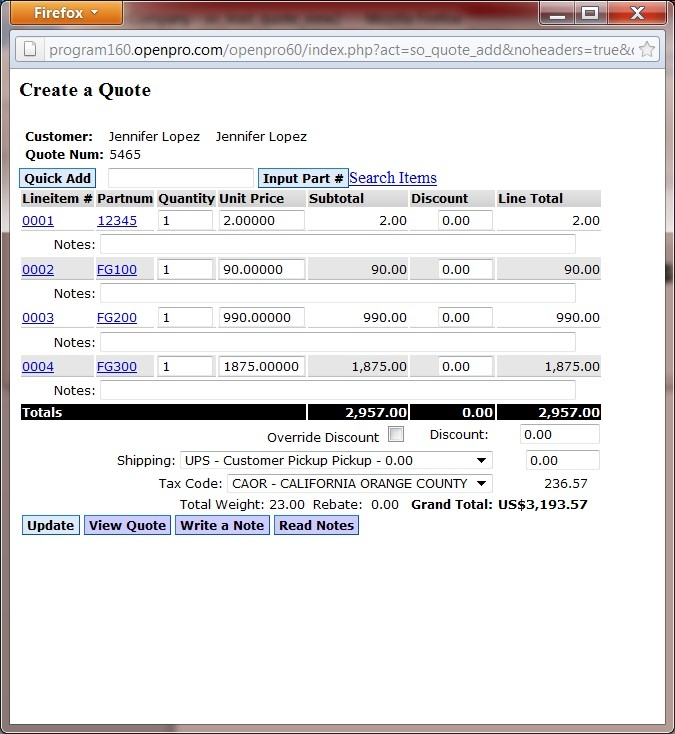
Task: Focus the Quick Add text input
Action: click(x=180, y=178)
